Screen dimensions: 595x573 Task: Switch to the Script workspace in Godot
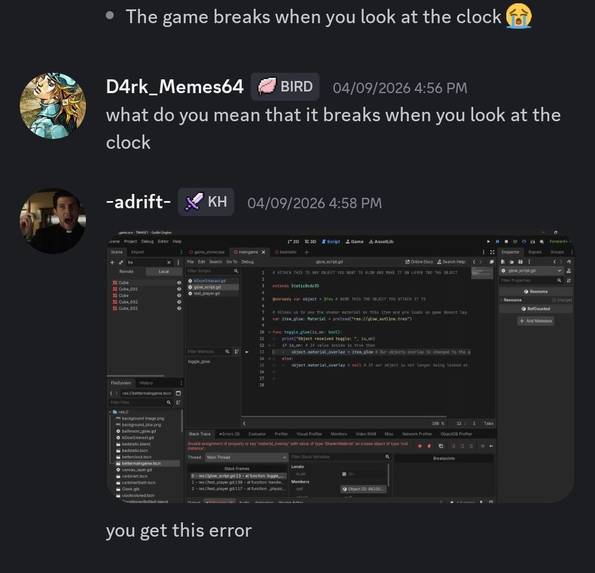point(331,241)
